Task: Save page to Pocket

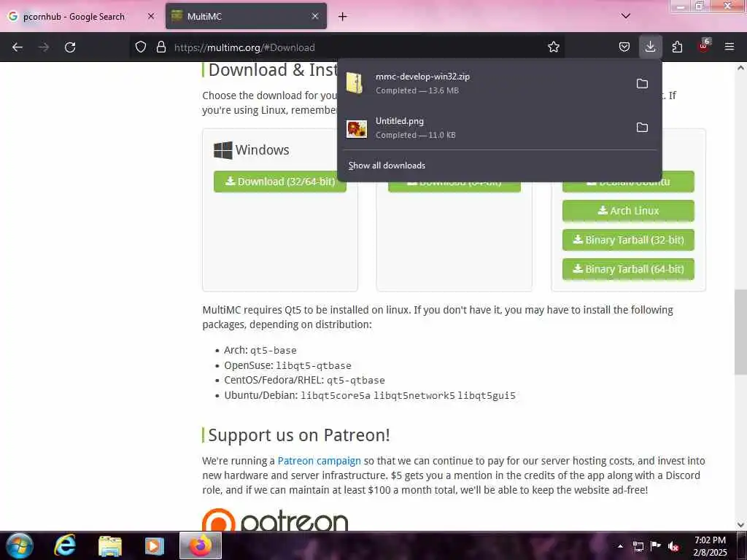Action: click(x=624, y=47)
